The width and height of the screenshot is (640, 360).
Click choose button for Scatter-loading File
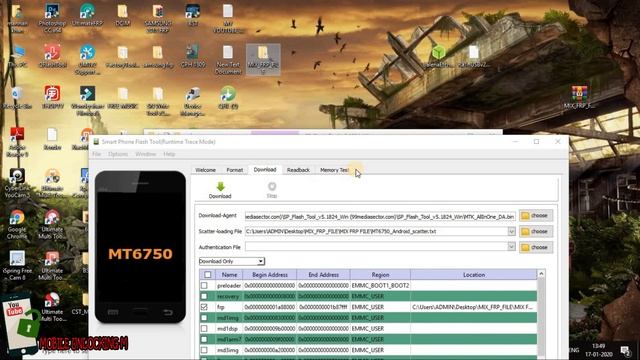click(536, 231)
